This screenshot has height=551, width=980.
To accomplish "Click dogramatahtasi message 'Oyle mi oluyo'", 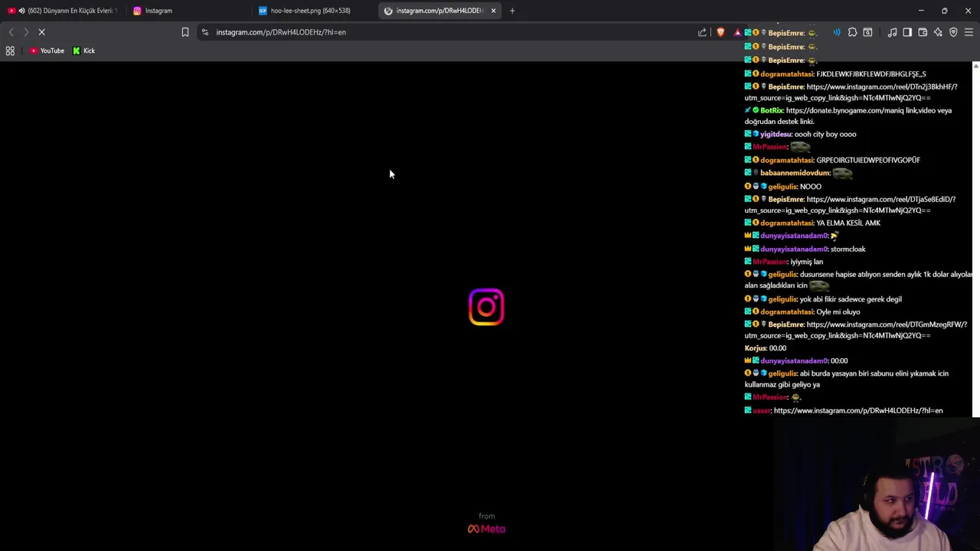I will [838, 311].
